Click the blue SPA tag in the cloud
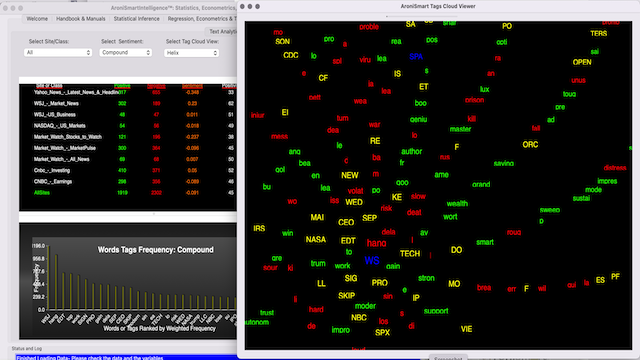This screenshot has height=360, width=640. click(x=416, y=57)
